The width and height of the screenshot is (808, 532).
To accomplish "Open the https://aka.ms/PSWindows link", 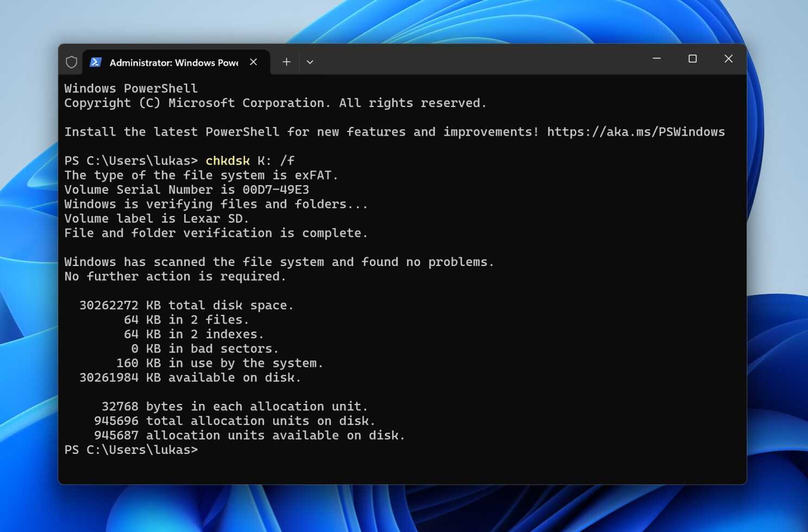I will (636, 132).
